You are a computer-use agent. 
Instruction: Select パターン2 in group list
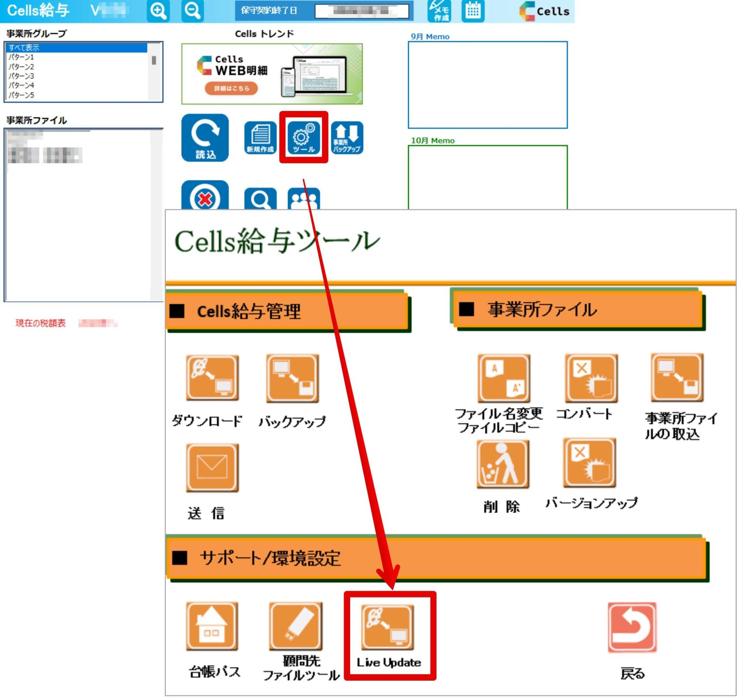(x=78, y=67)
